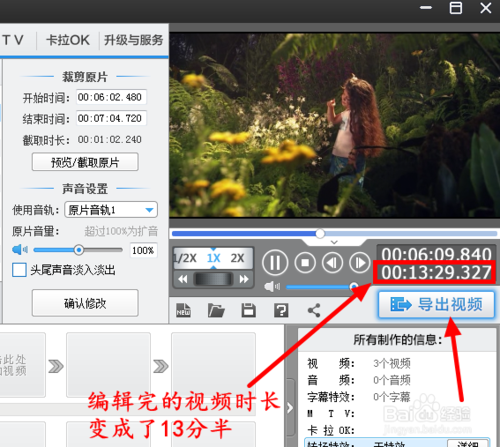
Task: Switch to the 卡拉OK tab
Action: click(x=68, y=40)
